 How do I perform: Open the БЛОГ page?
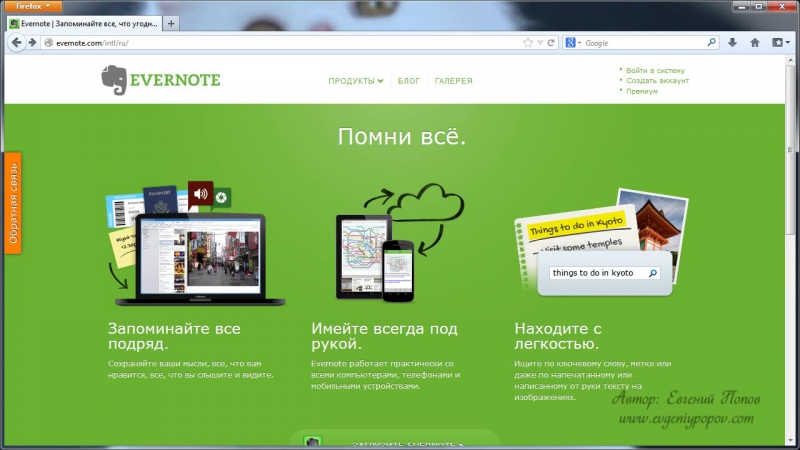coord(409,81)
